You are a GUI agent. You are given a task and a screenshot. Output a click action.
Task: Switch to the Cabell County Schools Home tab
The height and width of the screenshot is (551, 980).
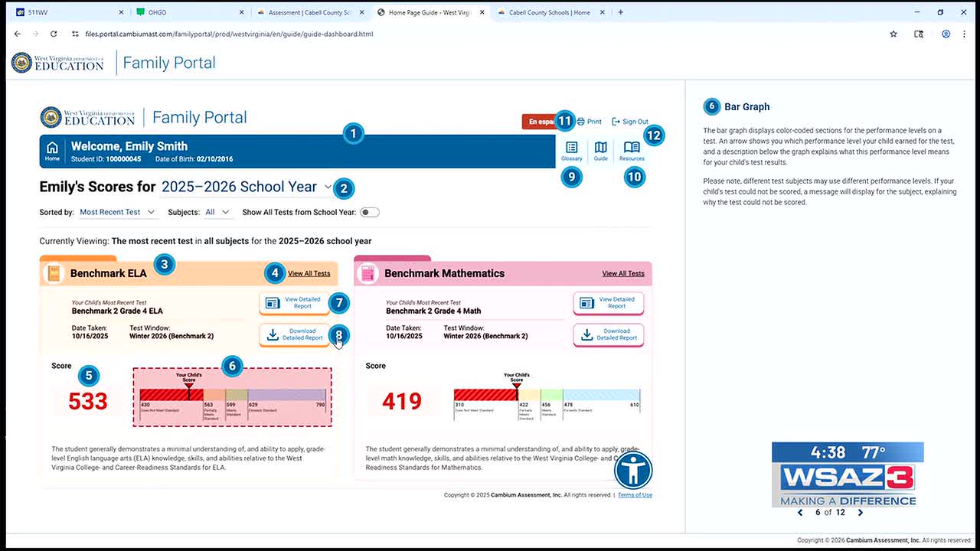click(548, 12)
